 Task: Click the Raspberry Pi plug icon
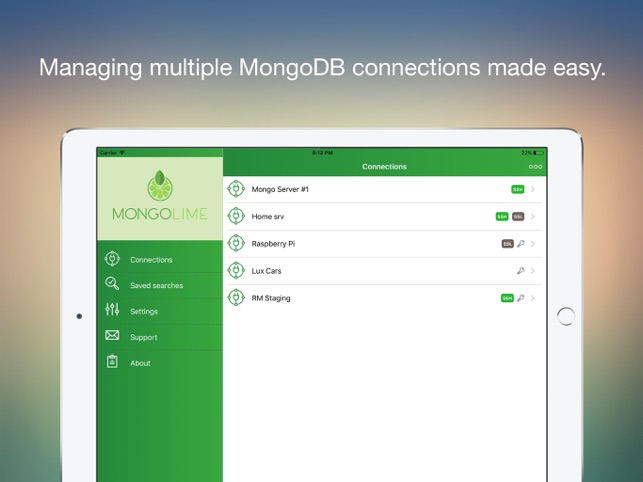click(236, 243)
